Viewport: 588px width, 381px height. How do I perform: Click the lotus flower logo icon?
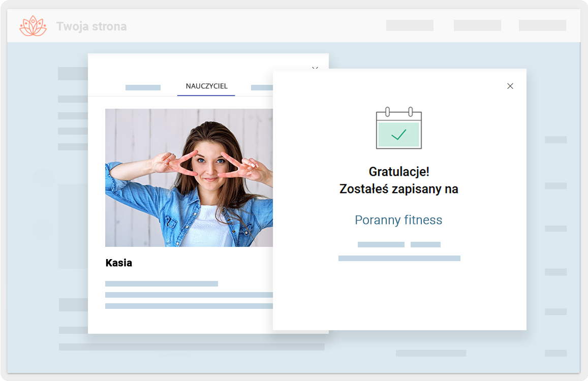click(33, 26)
